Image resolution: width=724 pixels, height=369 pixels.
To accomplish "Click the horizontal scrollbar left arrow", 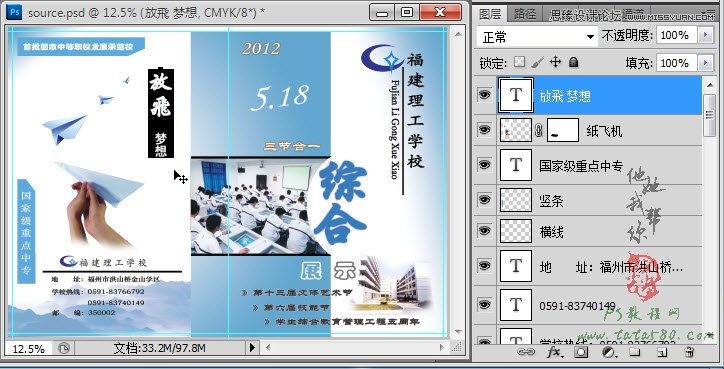I will pyautogui.click(x=267, y=347).
